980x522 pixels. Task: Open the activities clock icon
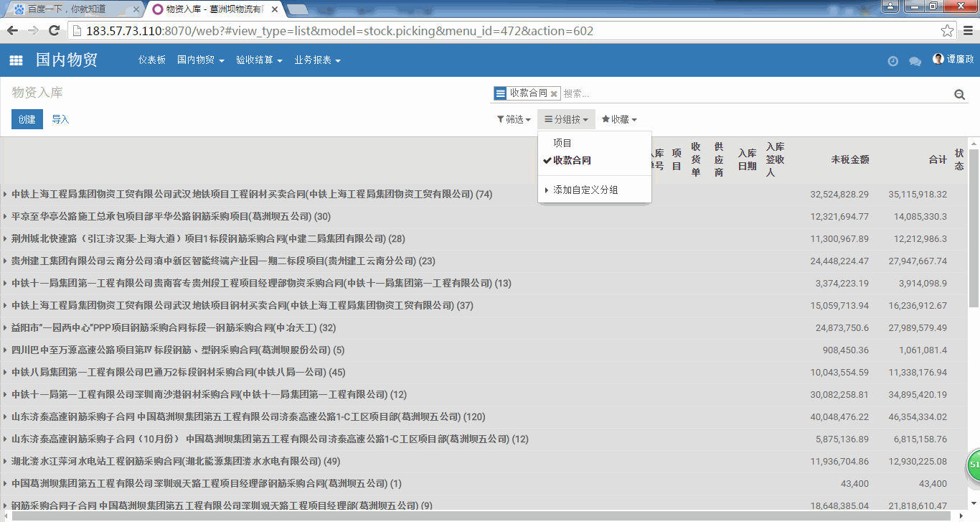pyautogui.click(x=892, y=61)
